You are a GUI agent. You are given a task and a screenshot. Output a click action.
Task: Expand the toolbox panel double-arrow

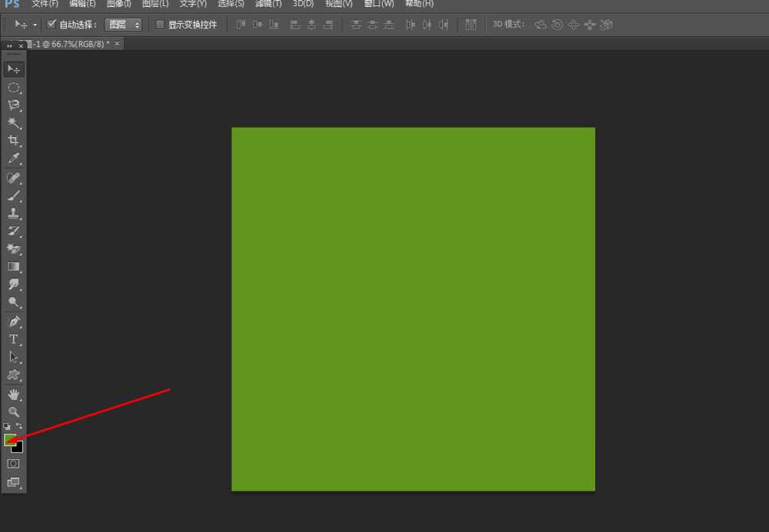click(x=9, y=46)
